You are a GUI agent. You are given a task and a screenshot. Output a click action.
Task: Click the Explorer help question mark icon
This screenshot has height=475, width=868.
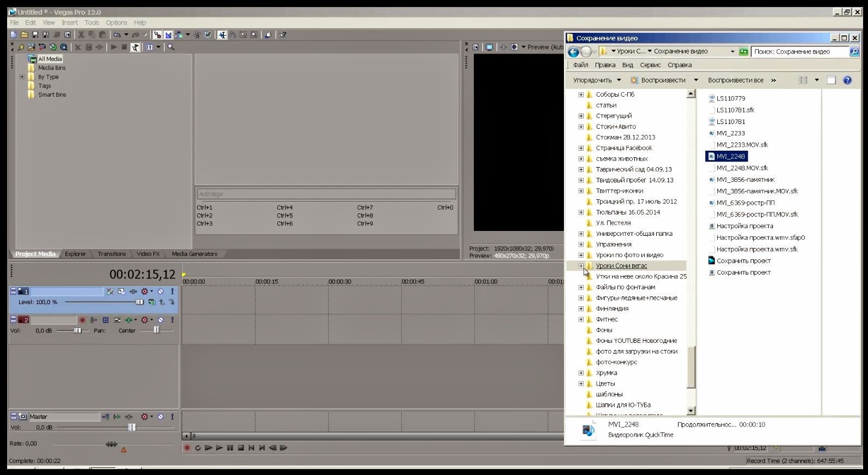(x=847, y=80)
